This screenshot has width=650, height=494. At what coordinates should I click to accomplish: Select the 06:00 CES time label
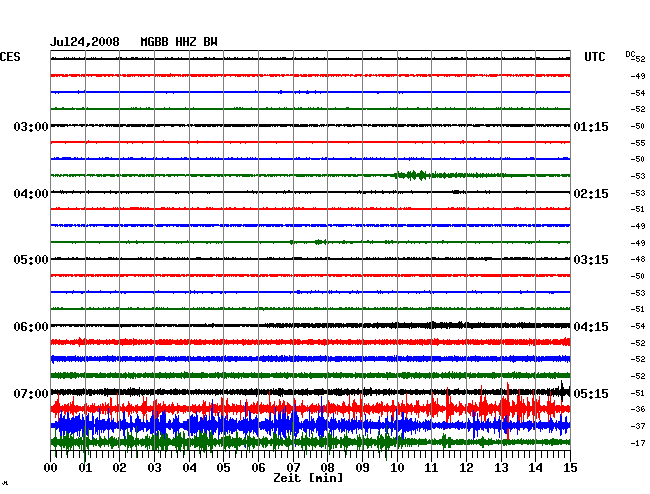(31, 327)
